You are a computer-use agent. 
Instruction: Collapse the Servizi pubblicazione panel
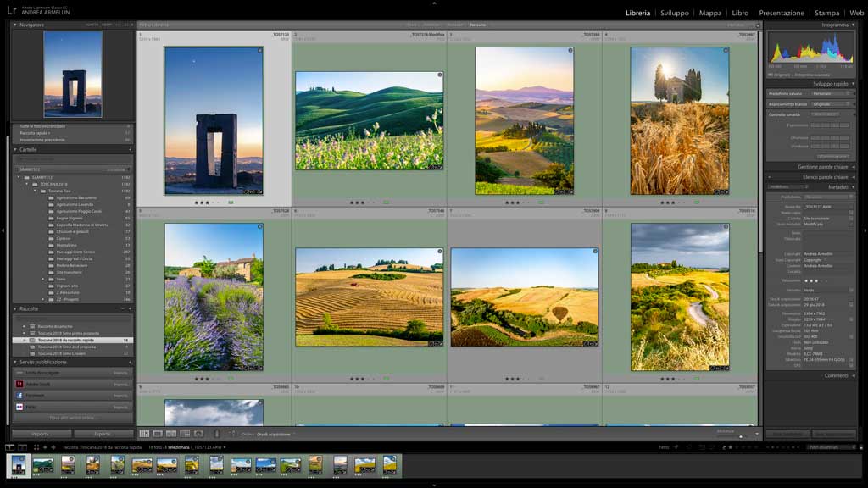point(15,362)
